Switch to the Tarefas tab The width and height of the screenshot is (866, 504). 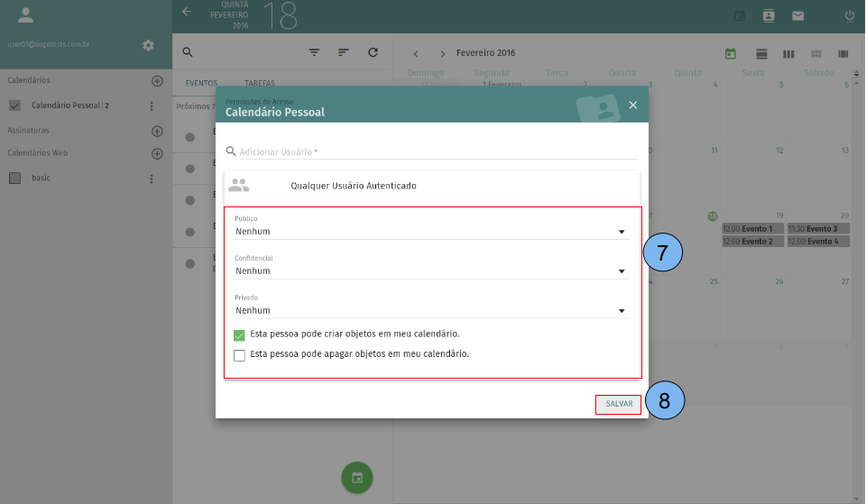(x=260, y=82)
